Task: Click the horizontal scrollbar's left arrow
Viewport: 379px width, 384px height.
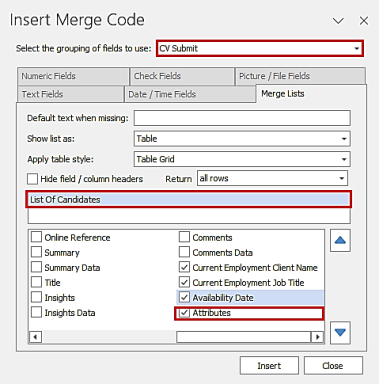Action: pyautogui.click(x=35, y=337)
